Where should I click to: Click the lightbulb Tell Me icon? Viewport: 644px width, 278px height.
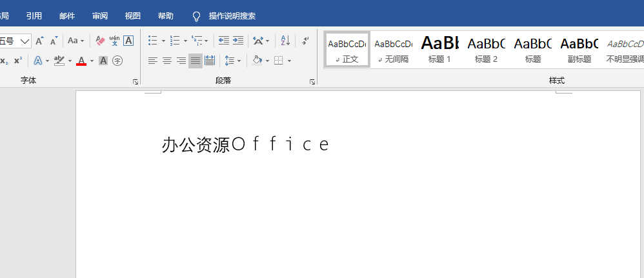[197, 16]
